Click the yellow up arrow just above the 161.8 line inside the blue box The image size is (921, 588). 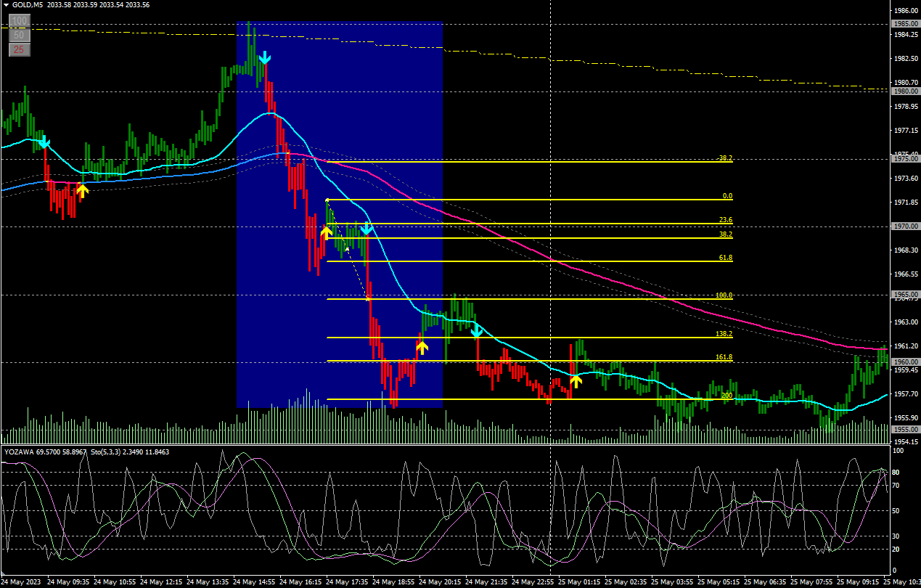tap(422, 347)
